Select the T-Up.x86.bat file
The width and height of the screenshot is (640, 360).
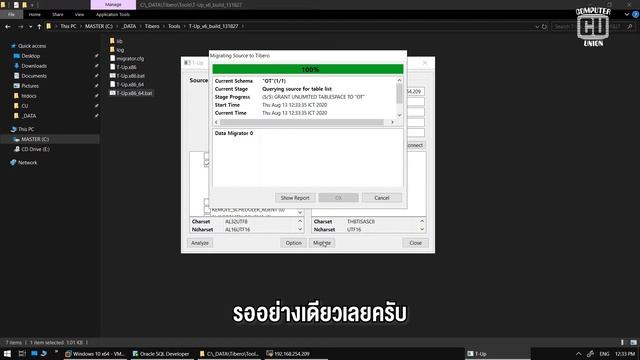[x=127, y=76]
